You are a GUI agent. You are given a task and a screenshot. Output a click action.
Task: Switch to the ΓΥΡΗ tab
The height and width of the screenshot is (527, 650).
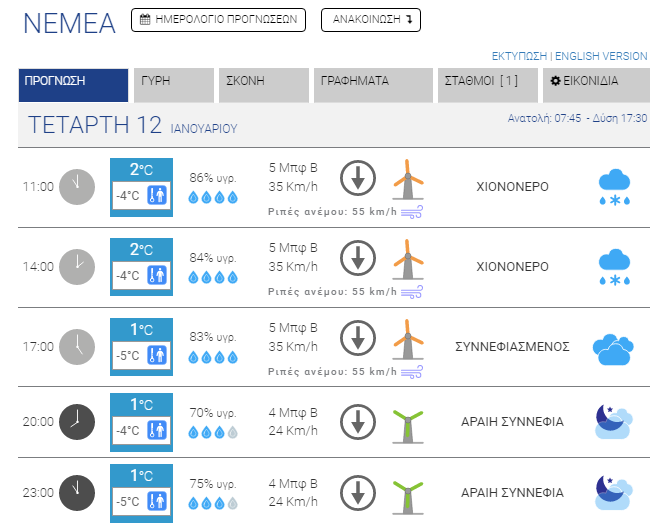(174, 82)
